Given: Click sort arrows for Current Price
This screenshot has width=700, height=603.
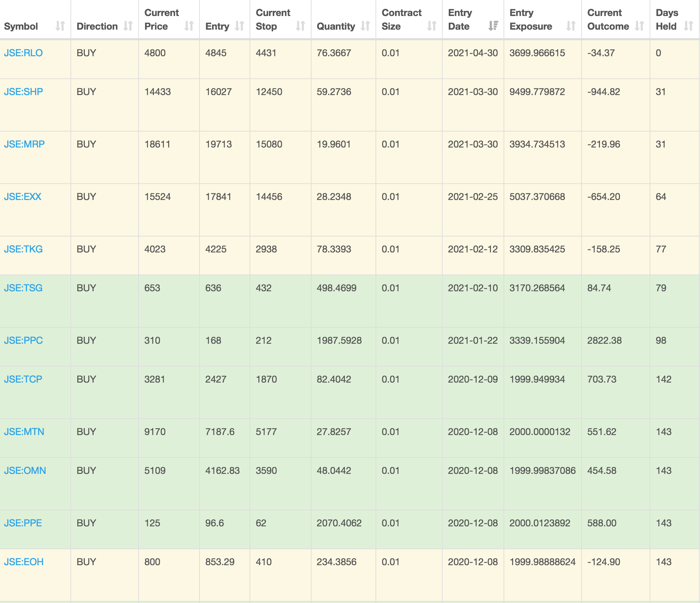Looking at the screenshot, I should point(189,26).
